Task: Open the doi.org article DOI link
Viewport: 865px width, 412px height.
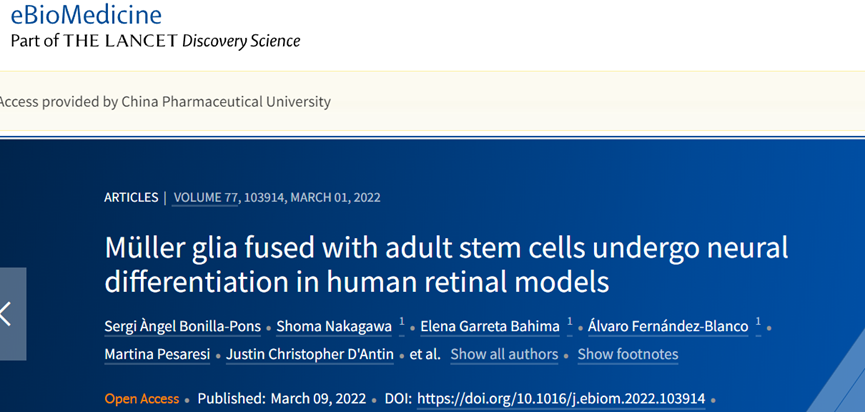Action: (560, 398)
